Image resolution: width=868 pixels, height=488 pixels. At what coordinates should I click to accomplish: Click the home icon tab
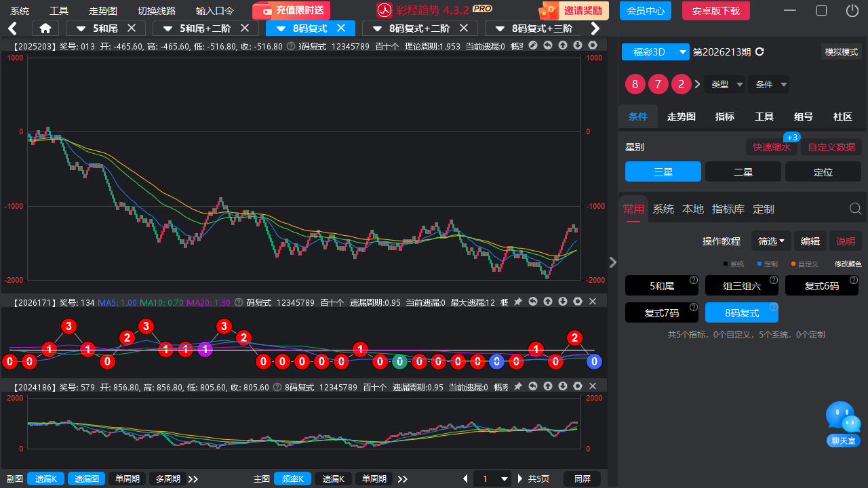click(45, 28)
